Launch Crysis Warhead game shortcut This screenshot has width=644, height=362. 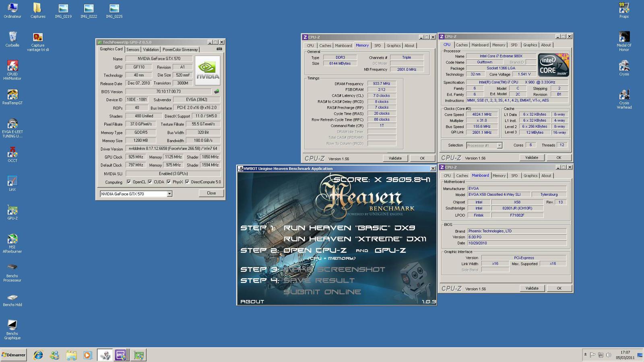(624, 99)
